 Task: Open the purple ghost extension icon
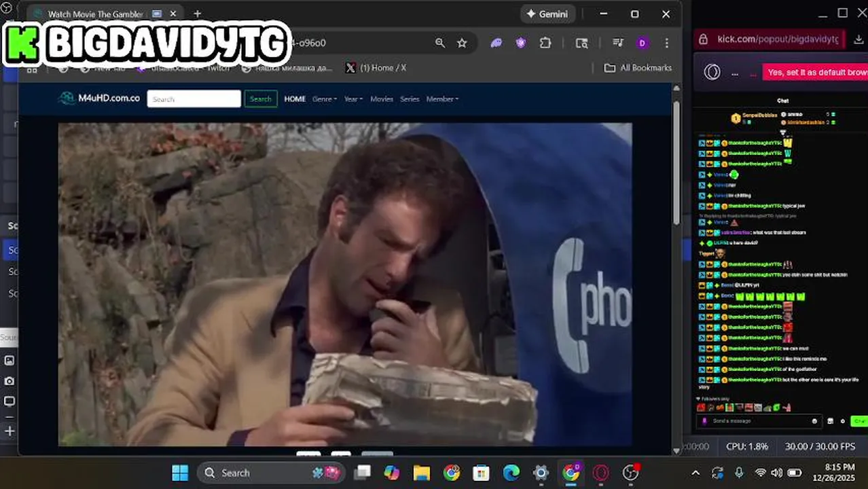pyautogui.click(x=496, y=43)
